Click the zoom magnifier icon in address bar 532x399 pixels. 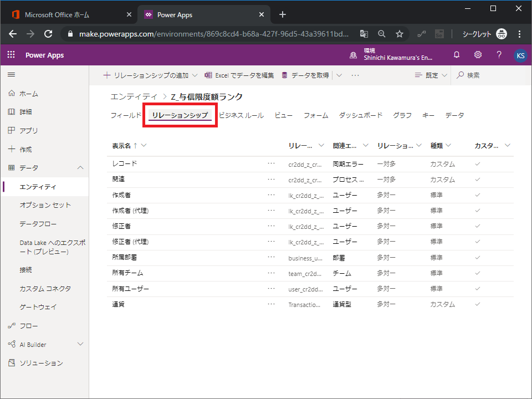pyautogui.click(x=382, y=34)
